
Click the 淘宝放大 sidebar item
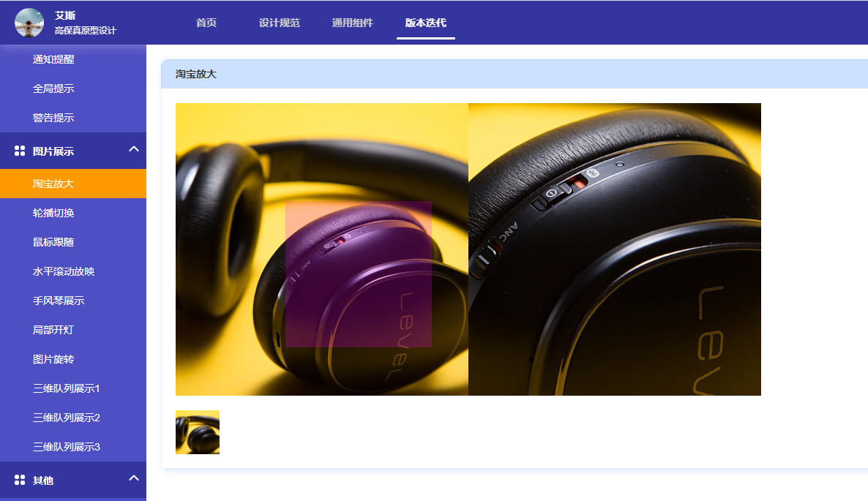pyautogui.click(x=73, y=184)
